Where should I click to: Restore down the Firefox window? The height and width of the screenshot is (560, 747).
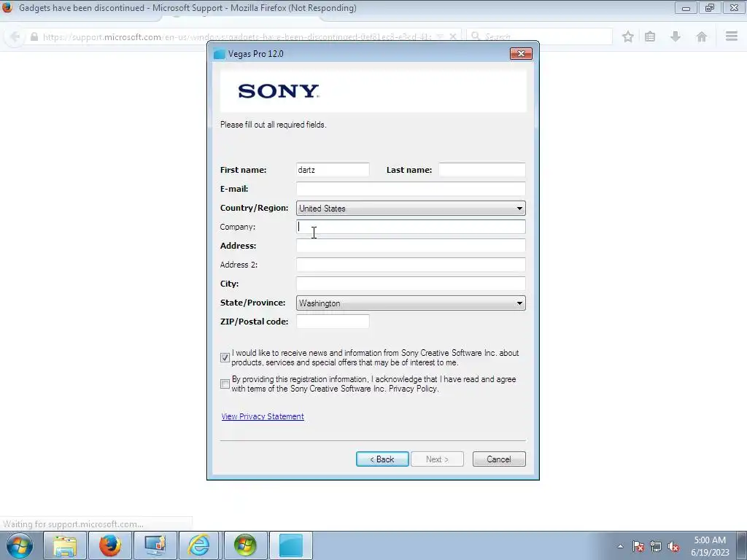[710, 7]
